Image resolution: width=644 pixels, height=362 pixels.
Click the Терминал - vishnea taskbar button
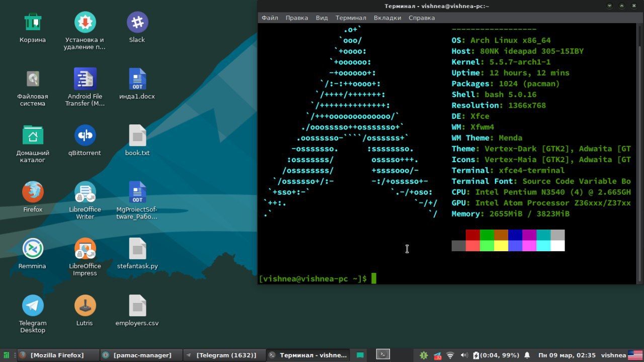[307, 355]
